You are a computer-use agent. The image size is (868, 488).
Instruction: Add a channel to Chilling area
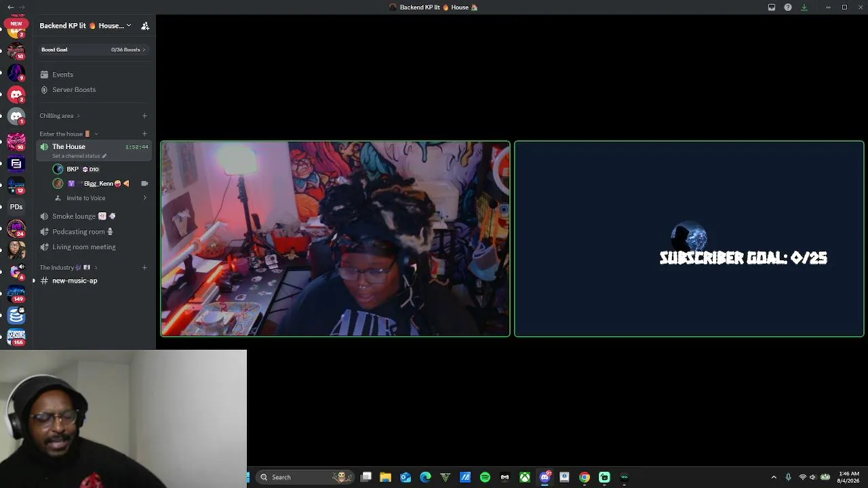point(144,116)
